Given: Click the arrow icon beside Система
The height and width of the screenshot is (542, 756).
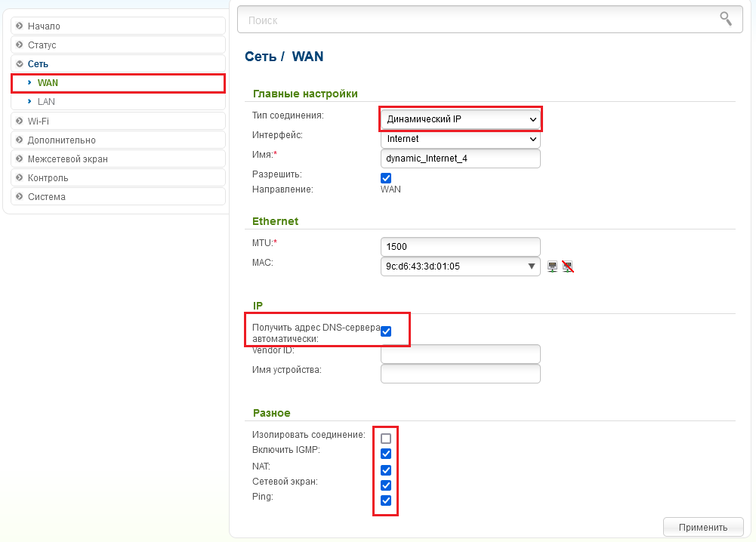Looking at the screenshot, I should click(x=20, y=197).
